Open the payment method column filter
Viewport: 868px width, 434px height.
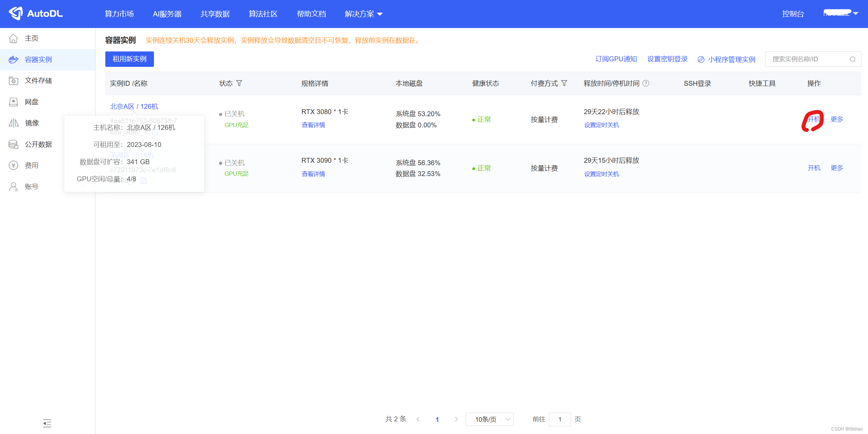click(x=564, y=83)
